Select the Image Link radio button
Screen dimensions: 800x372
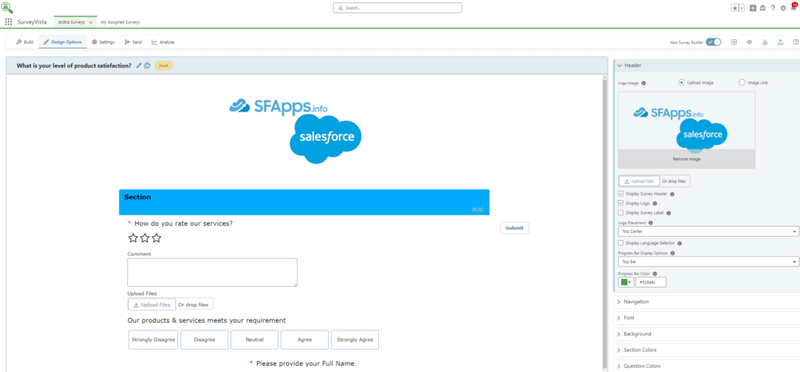tap(742, 82)
